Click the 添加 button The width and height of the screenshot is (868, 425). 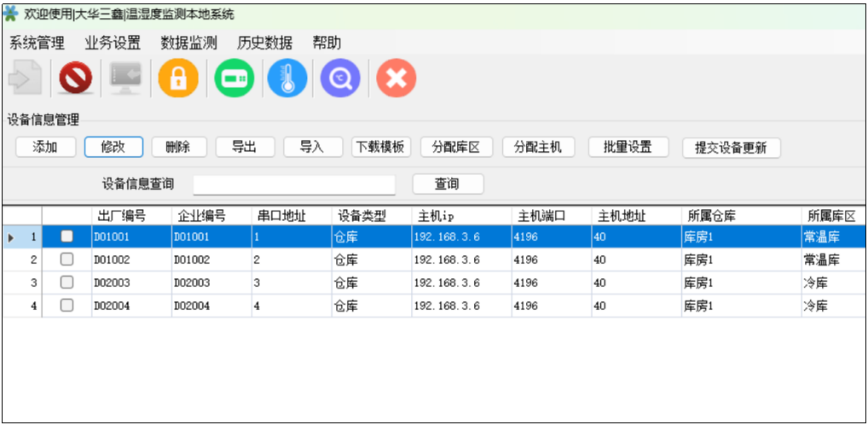45,147
